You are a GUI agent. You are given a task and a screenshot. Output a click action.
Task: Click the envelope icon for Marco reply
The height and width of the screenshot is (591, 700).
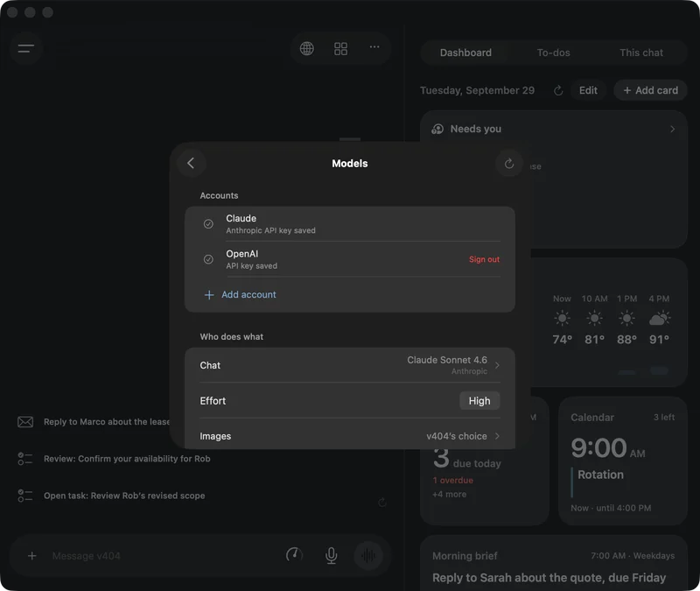click(25, 422)
